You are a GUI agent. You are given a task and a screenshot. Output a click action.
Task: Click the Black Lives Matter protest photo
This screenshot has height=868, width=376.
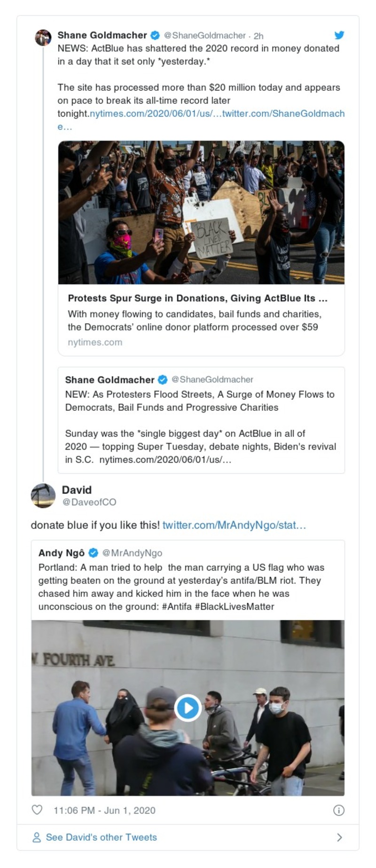[201, 212]
